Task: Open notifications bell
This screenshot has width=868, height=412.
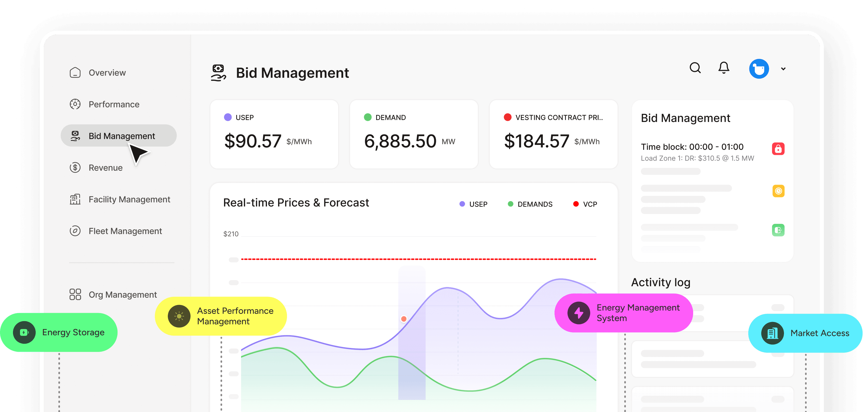Action: [x=723, y=68]
